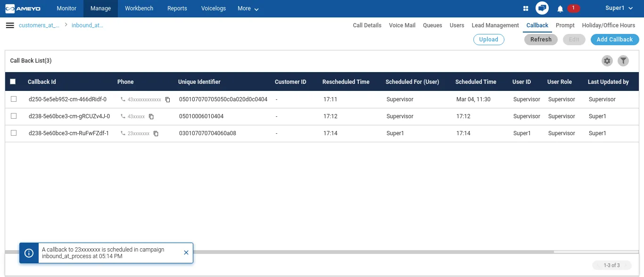
Task: Open the chat messages icon
Action: click(542, 8)
